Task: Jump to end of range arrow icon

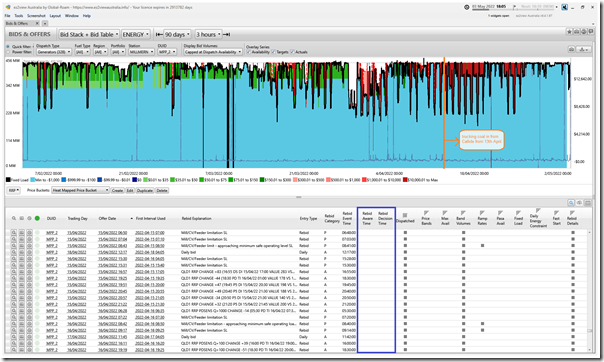Action: (226, 34)
